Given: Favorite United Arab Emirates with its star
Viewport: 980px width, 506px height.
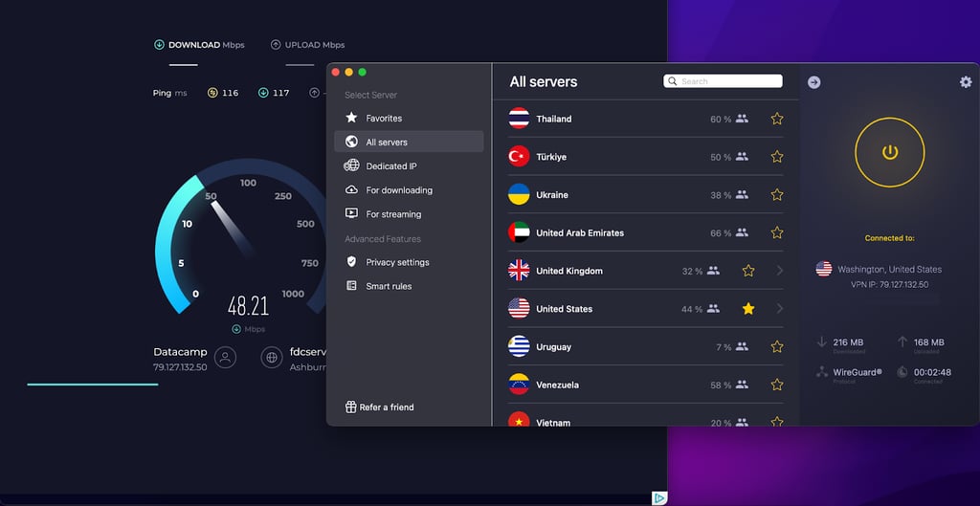Looking at the screenshot, I should coord(777,232).
